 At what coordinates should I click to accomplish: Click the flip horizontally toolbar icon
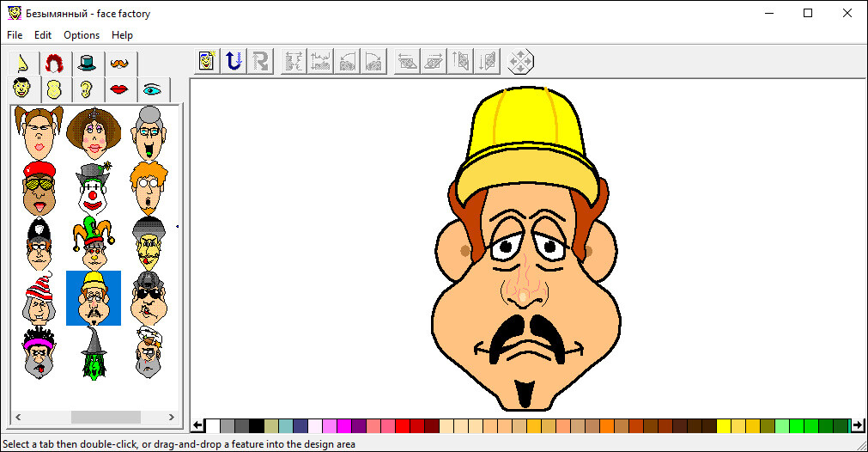[294, 61]
